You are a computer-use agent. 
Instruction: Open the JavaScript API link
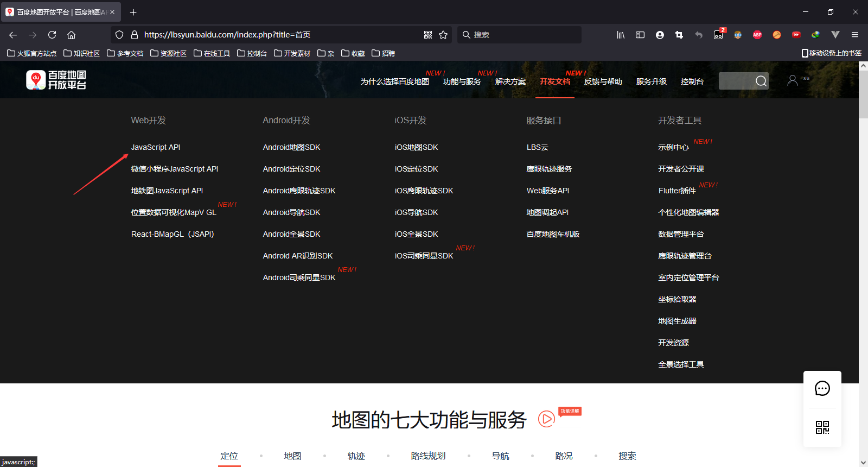pyautogui.click(x=156, y=147)
